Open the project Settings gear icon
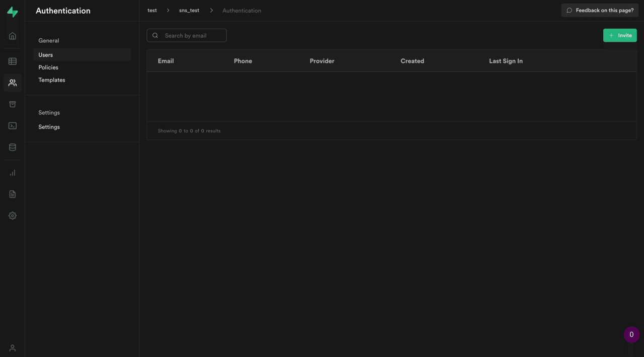This screenshot has height=357, width=644. pyautogui.click(x=13, y=216)
